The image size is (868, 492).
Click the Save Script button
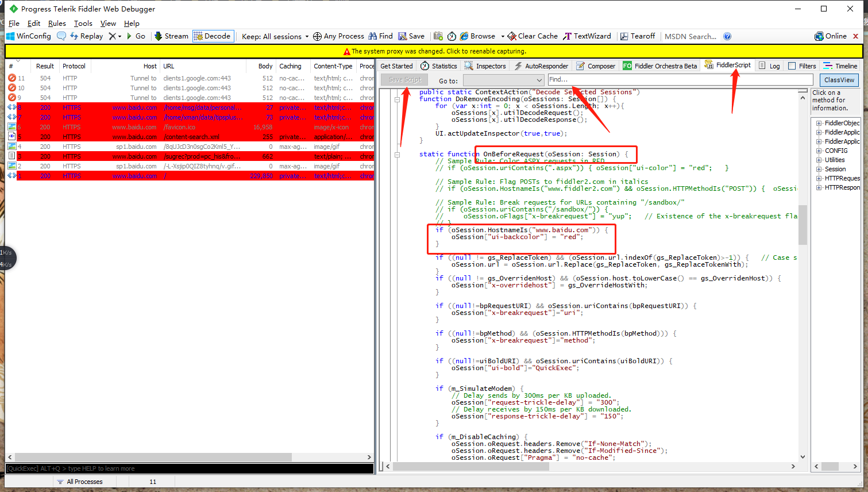[x=403, y=79]
